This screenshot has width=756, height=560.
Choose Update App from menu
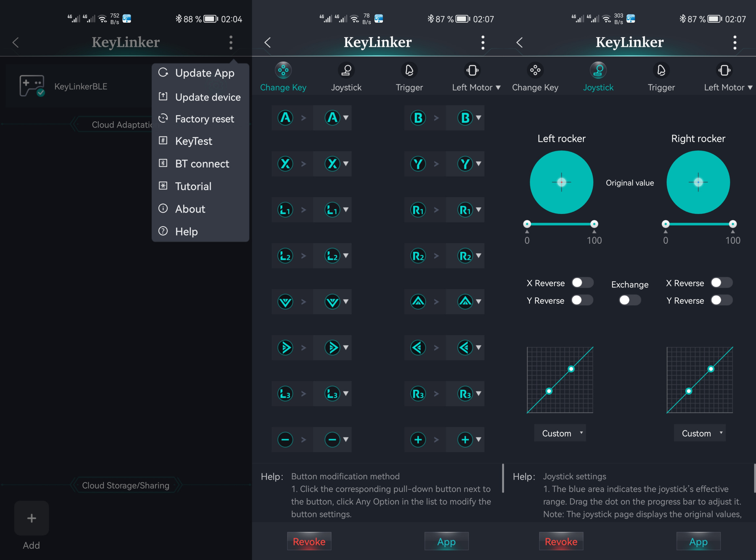click(200, 73)
